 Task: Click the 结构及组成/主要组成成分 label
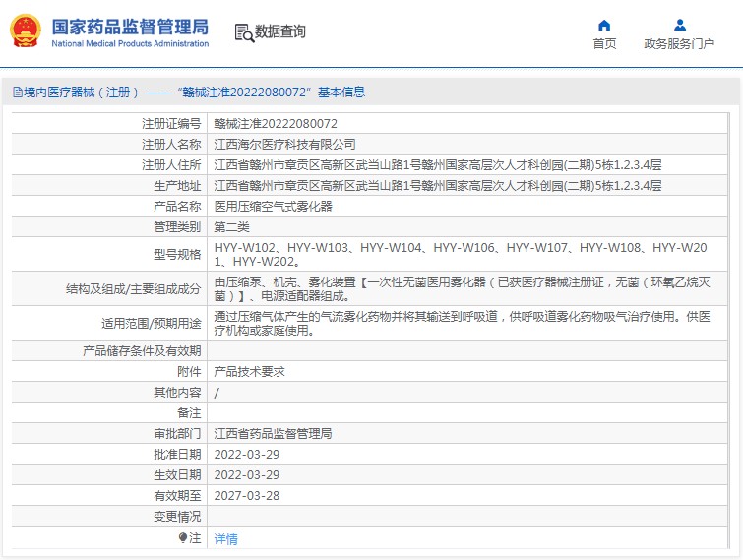133,289
